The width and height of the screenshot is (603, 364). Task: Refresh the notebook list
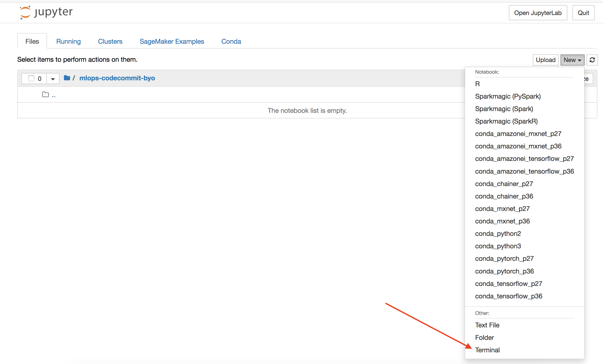pyautogui.click(x=592, y=60)
